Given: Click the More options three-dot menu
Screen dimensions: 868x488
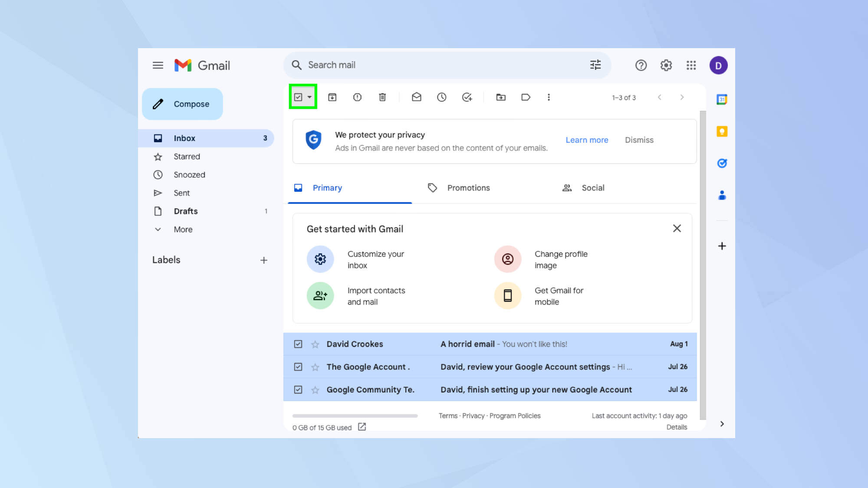Looking at the screenshot, I should pyautogui.click(x=549, y=97).
